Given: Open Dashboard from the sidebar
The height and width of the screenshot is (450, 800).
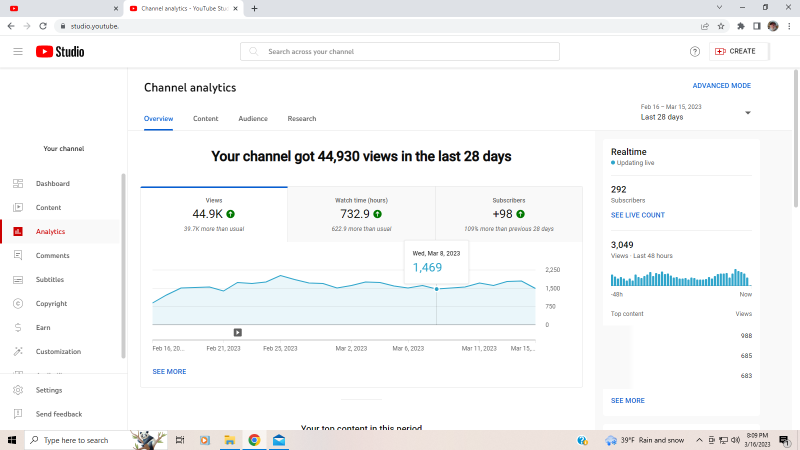Looking at the screenshot, I should pyautogui.click(x=52, y=184).
